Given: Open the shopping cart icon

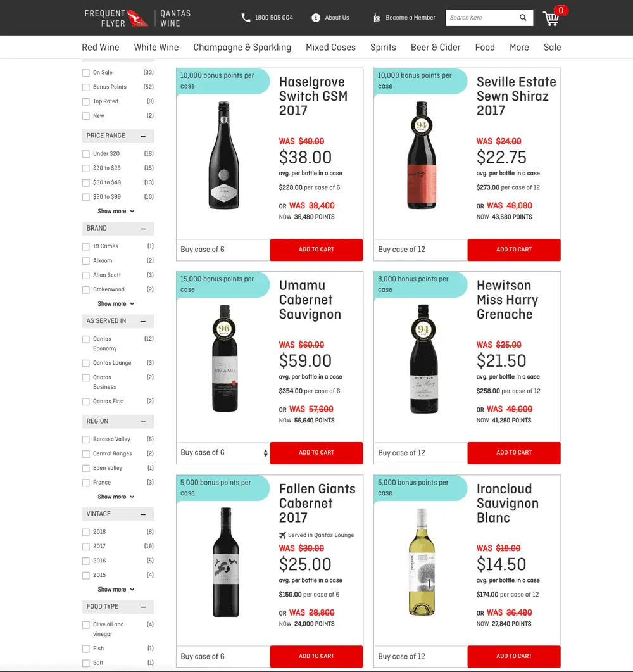Looking at the screenshot, I should click(x=551, y=18).
